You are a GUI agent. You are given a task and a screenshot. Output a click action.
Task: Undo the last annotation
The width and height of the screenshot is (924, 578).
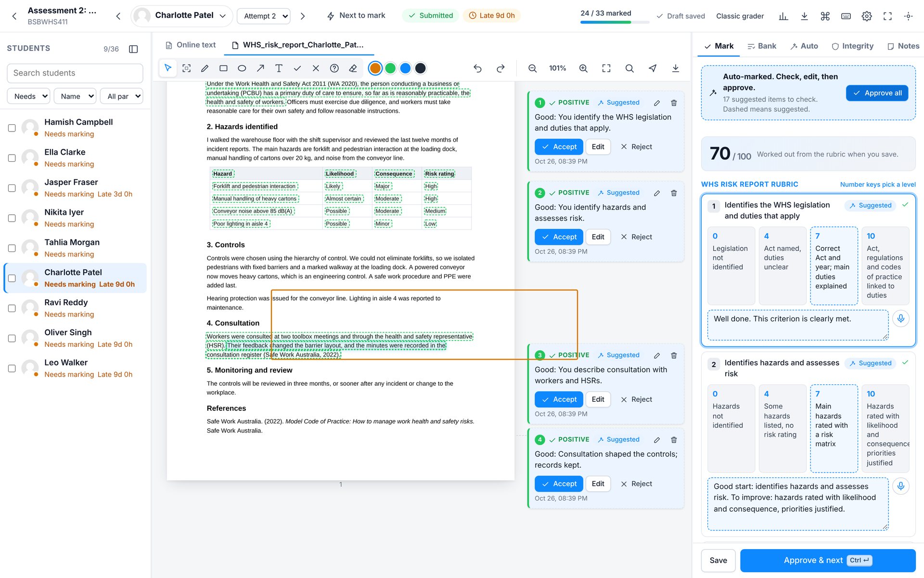tap(477, 68)
